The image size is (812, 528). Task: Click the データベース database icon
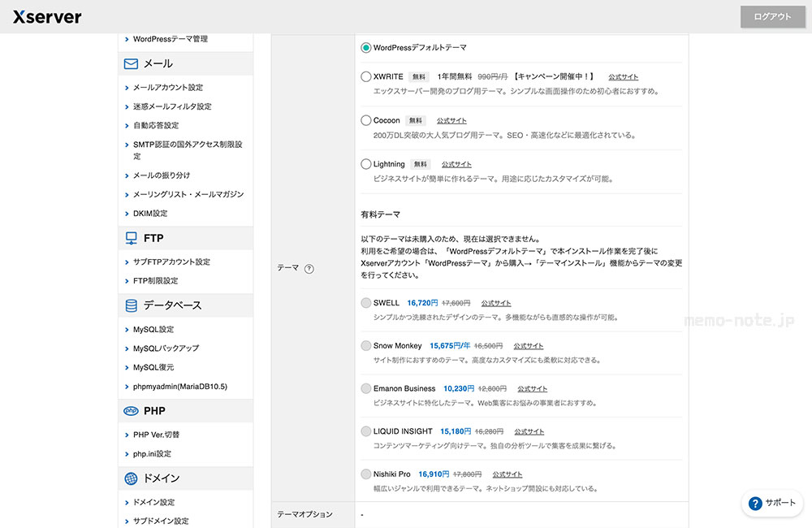(x=131, y=305)
